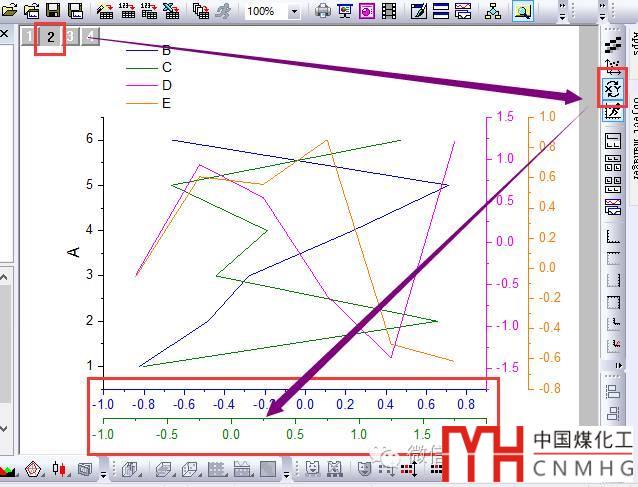Screen dimensions: 638x487
Task: Add bottom-X left-Y layer icon
Action: coord(613,236)
